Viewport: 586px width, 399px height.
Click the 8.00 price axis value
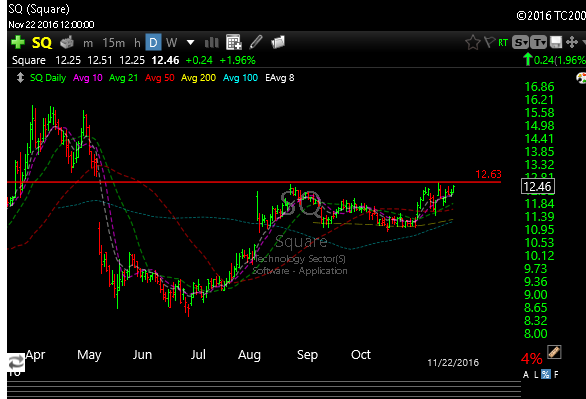(x=536, y=333)
